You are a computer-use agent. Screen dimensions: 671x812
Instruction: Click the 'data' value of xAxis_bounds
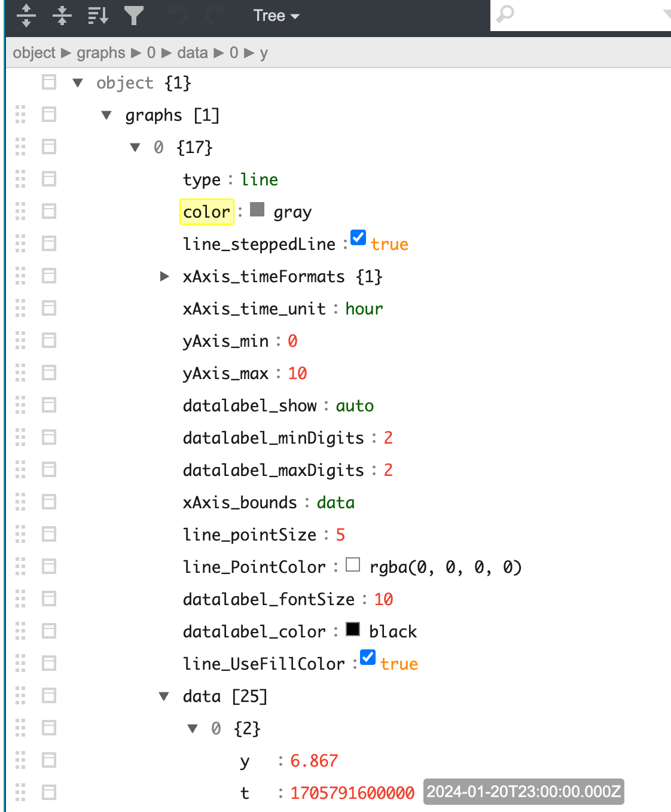tap(335, 502)
